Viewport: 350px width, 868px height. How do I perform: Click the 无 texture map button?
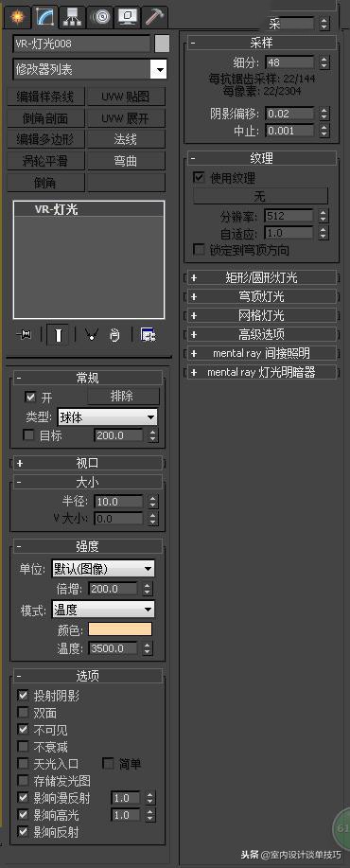260,196
